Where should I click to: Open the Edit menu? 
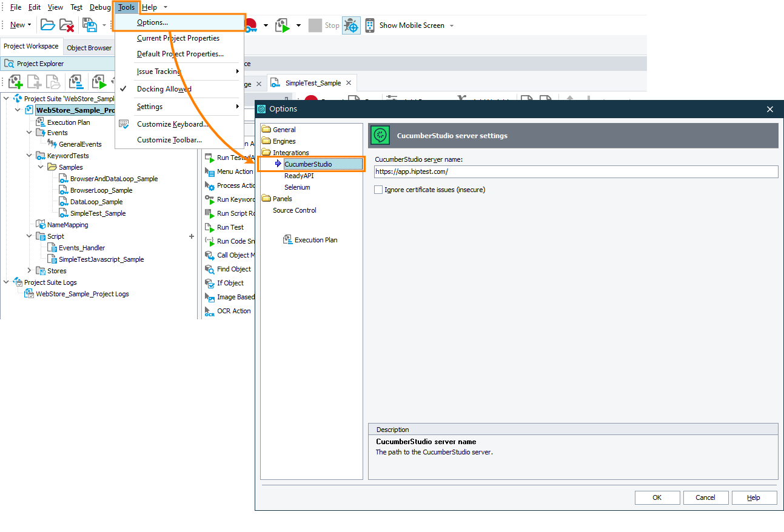click(x=35, y=7)
